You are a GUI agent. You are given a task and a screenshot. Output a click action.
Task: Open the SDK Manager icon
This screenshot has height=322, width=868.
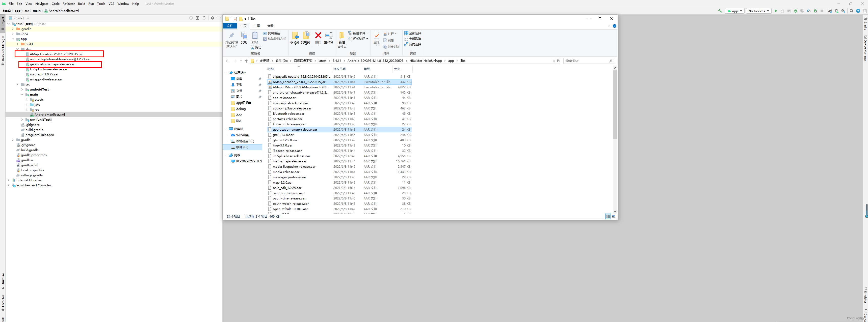click(843, 11)
